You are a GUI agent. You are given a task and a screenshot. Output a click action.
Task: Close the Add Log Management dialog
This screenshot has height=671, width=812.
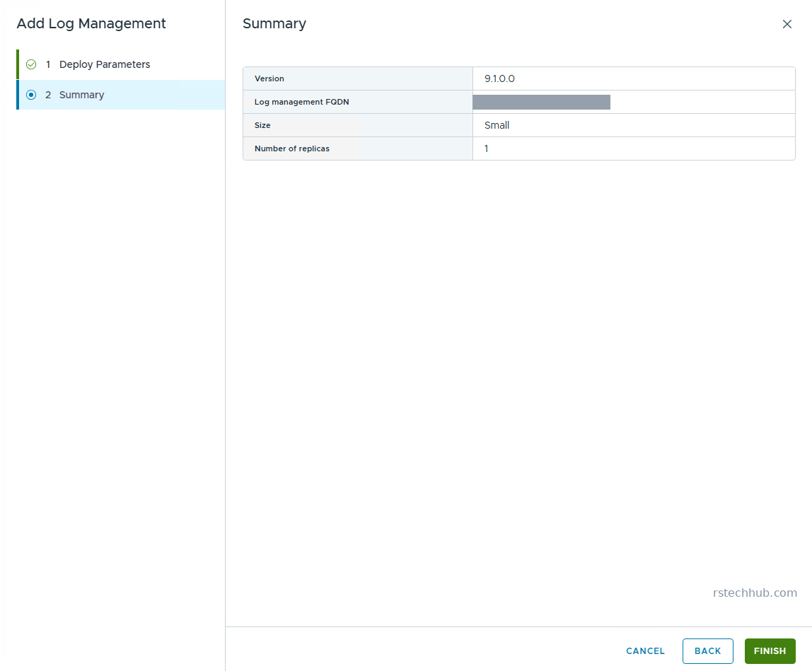point(787,24)
